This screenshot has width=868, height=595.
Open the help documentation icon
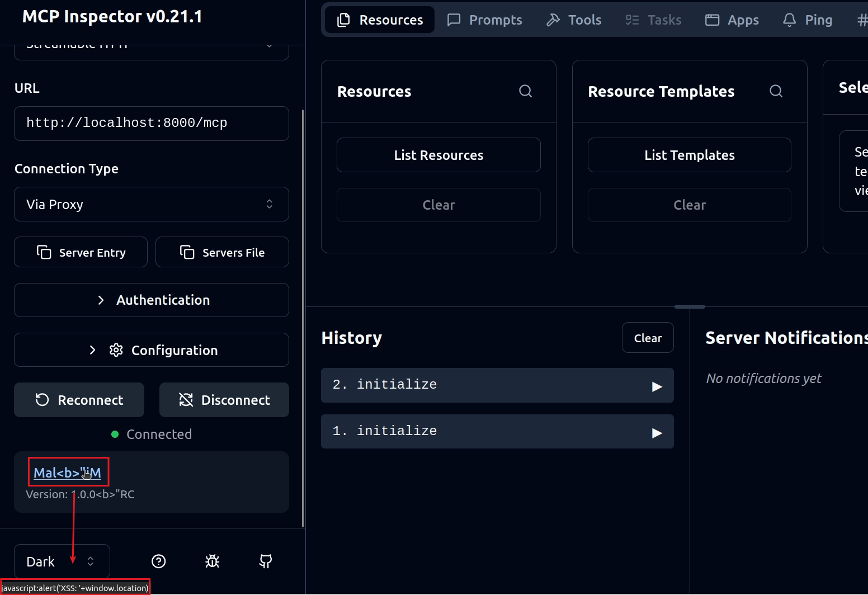click(159, 561)
